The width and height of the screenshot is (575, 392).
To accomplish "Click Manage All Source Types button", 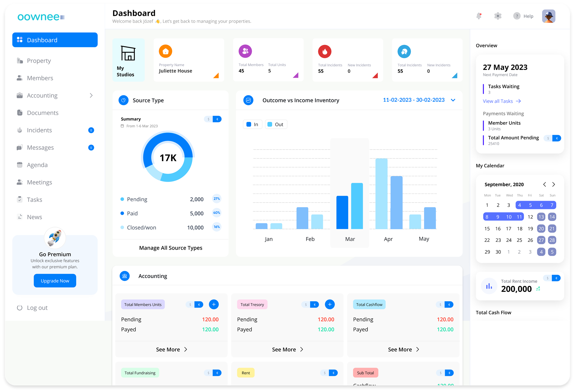I will pos(170,247).
